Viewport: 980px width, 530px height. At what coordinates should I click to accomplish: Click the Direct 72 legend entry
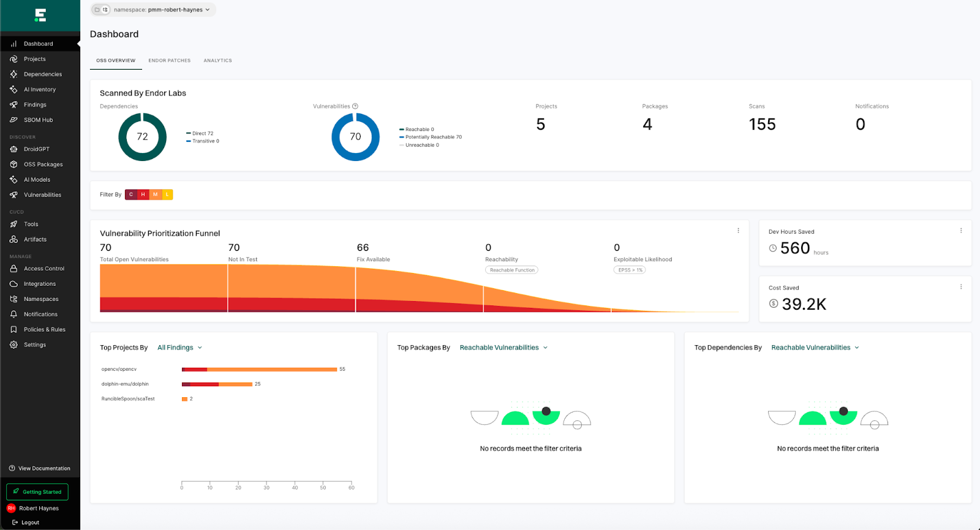pos(200,133)
